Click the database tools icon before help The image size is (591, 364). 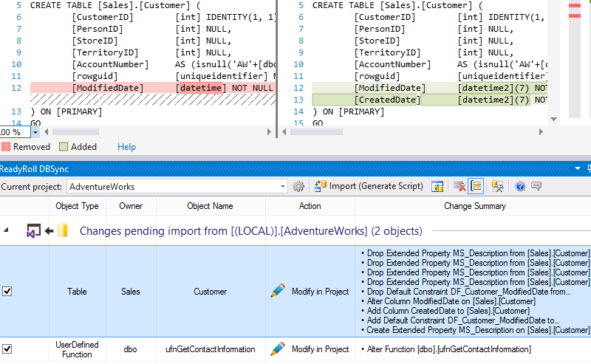(x=497, y=187)
